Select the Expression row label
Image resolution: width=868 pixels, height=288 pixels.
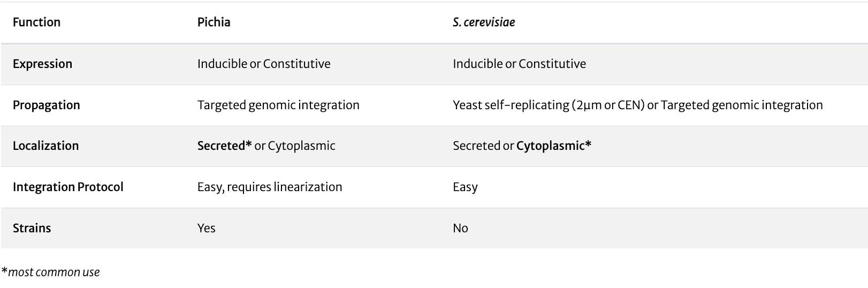[42, 64]
